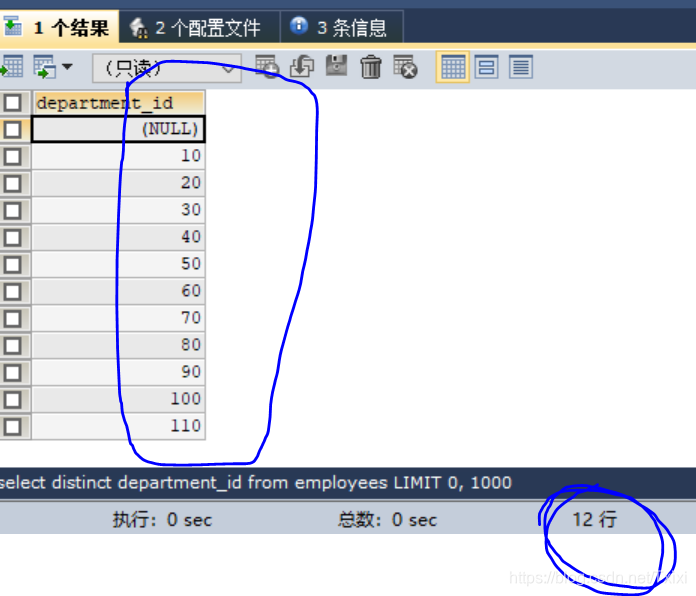Click the 执行: 0 sec status entry

tap(162, 520)
